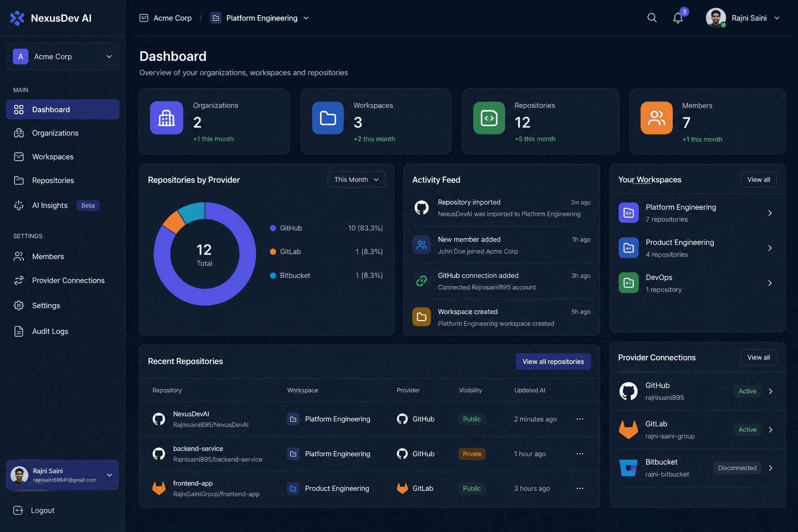Image resolution: width=798 pixels, height=532 pixels.
Task: Click the orange Members stat card icon
Action: coord(657,118)
